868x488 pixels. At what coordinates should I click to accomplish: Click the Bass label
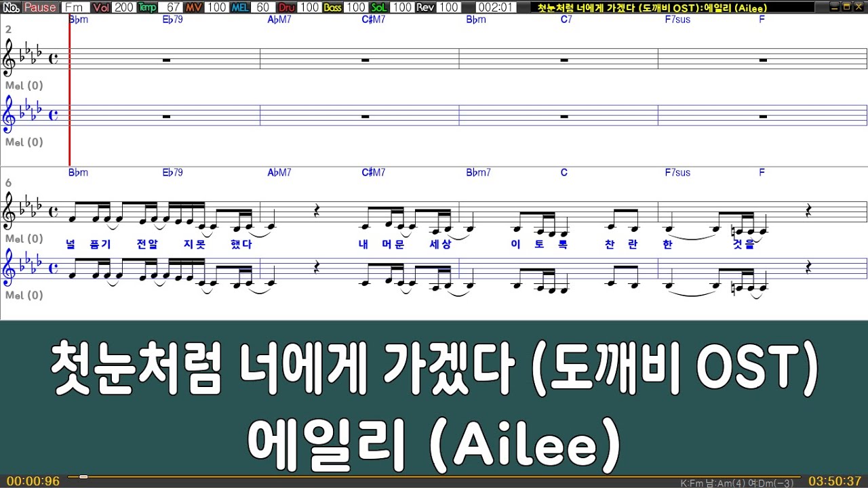[333, 7]
